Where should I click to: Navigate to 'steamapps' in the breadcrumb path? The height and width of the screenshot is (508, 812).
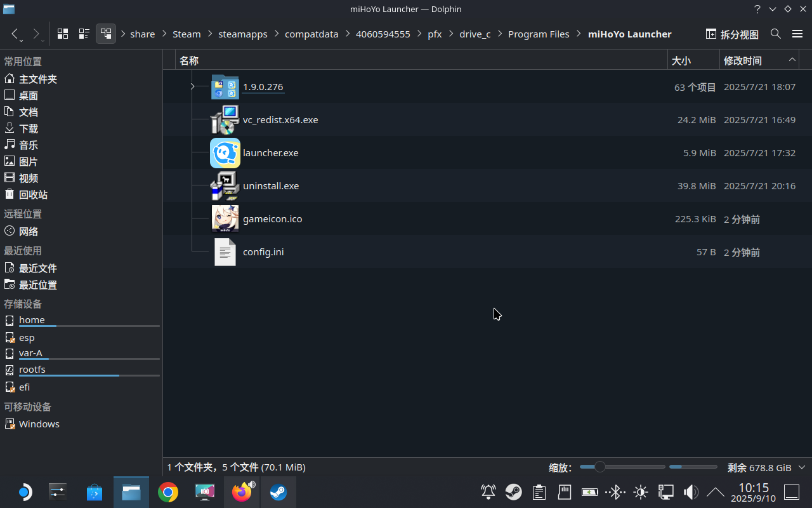(243, 34)
